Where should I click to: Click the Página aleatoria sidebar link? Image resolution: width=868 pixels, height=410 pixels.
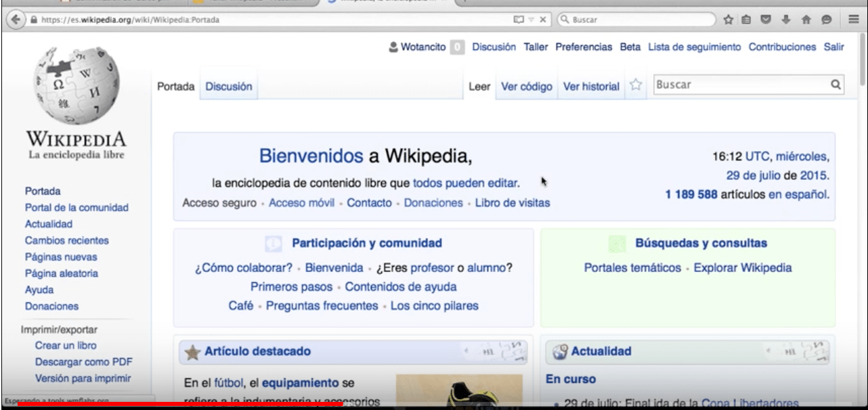click(61, 273)
